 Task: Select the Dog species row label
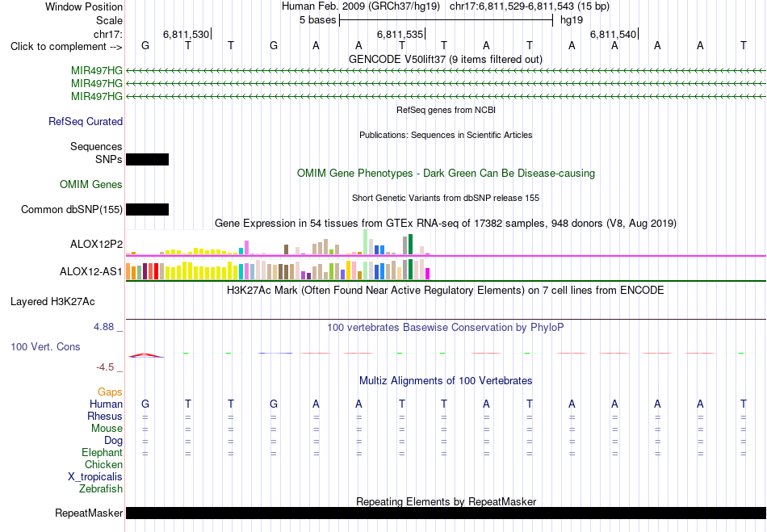pyautogui.click(x=114, y=441)
